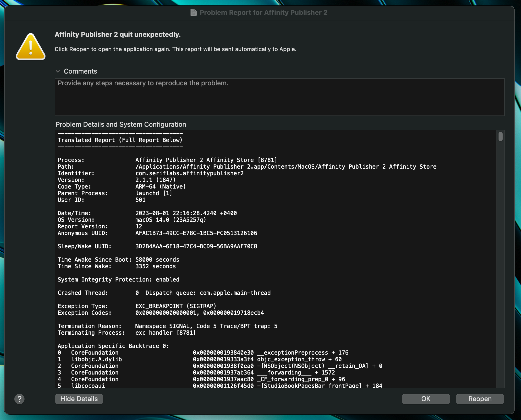The width and height of the screenshot is (521, 420).
Task: Click the com.seriflabs.affinitypublisher2 identifier text
Action: point(189,173)
